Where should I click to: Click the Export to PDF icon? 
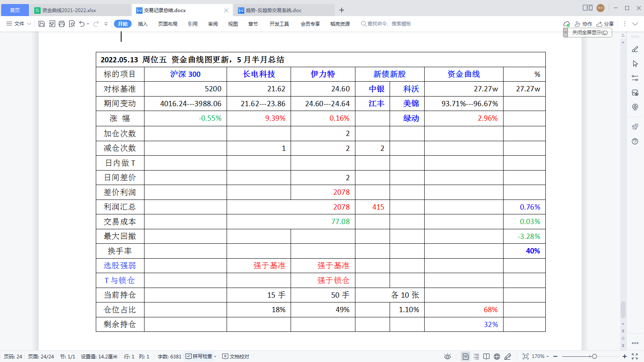[52, 24]
